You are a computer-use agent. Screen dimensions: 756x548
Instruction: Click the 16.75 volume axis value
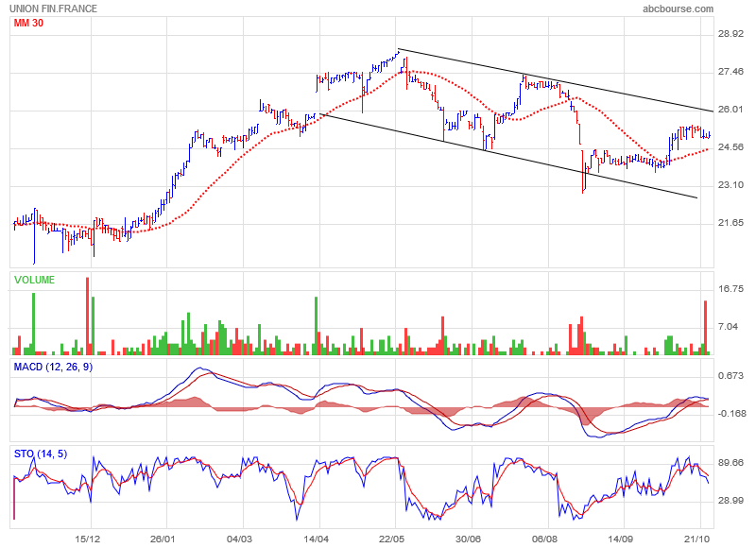point(730,289)
